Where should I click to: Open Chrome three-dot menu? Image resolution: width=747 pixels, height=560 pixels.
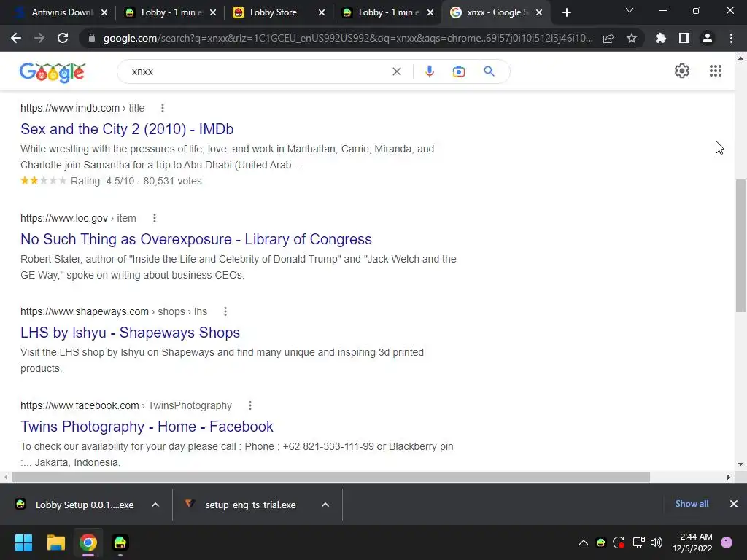click(x=731, y=38)
